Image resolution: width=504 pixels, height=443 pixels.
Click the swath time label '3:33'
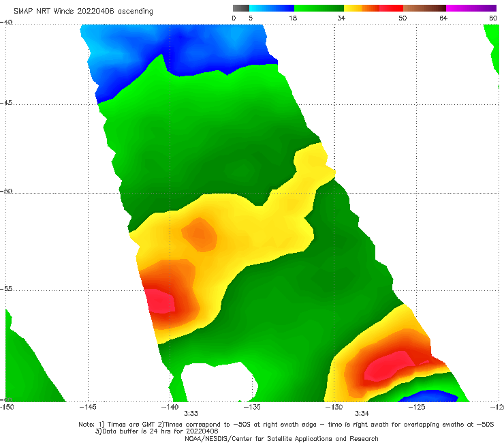click(191, 414)
